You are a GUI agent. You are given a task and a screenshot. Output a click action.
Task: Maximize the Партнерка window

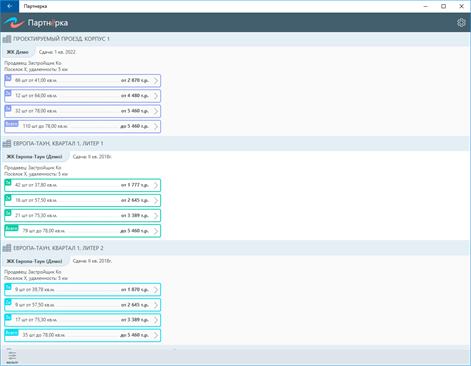click(x=443, y=6)
